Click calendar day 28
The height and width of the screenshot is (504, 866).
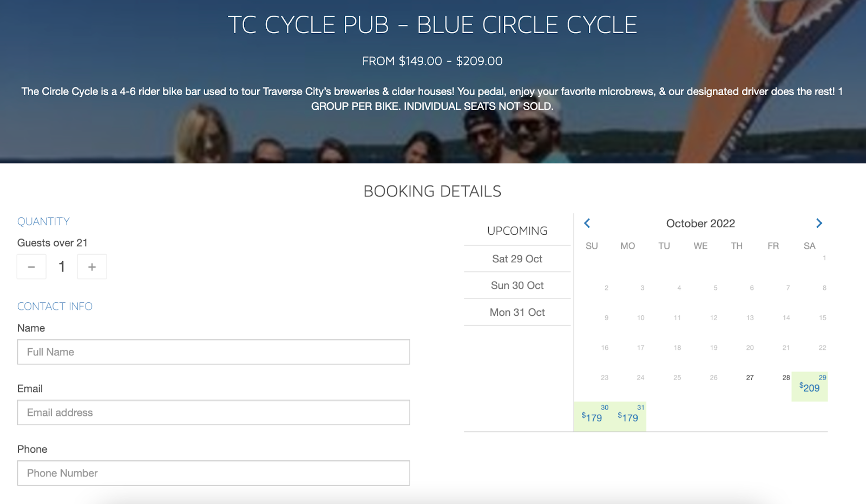click(786, 377)
